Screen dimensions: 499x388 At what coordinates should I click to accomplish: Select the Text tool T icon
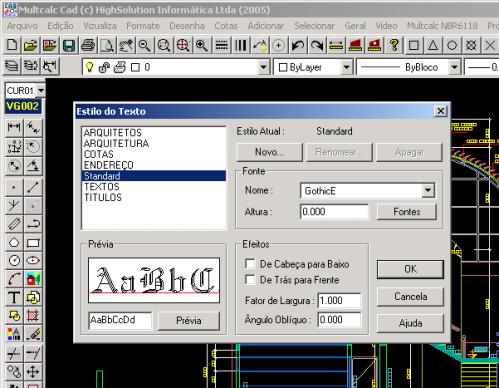(x=14, y=297)
